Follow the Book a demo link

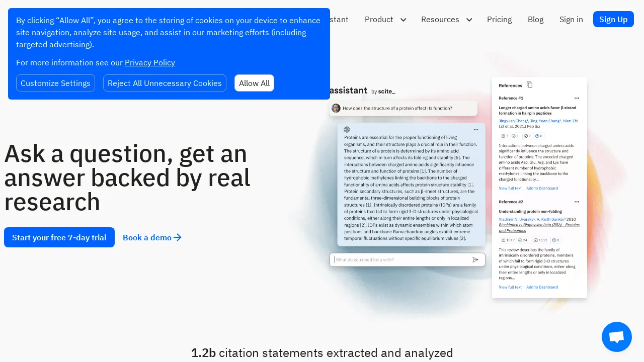coord(152,237)
